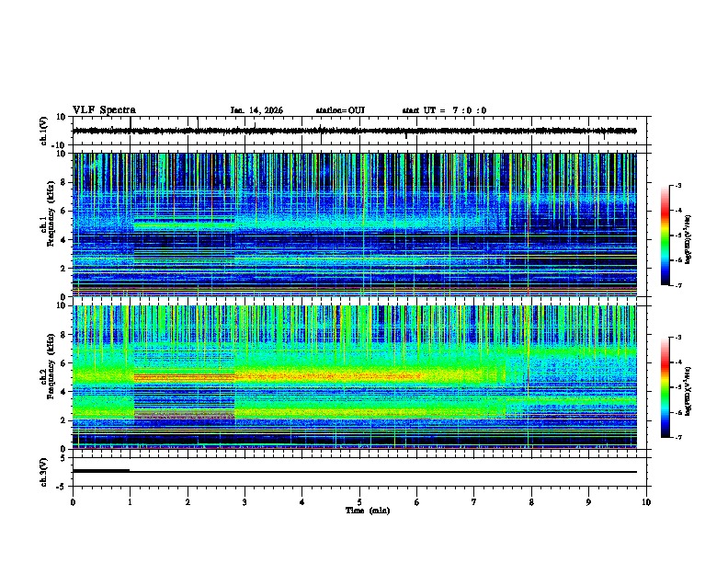Viewport: 728px width, 563px height.
Task: Click time axis tick label "6"
Action: tap(417, 502)
